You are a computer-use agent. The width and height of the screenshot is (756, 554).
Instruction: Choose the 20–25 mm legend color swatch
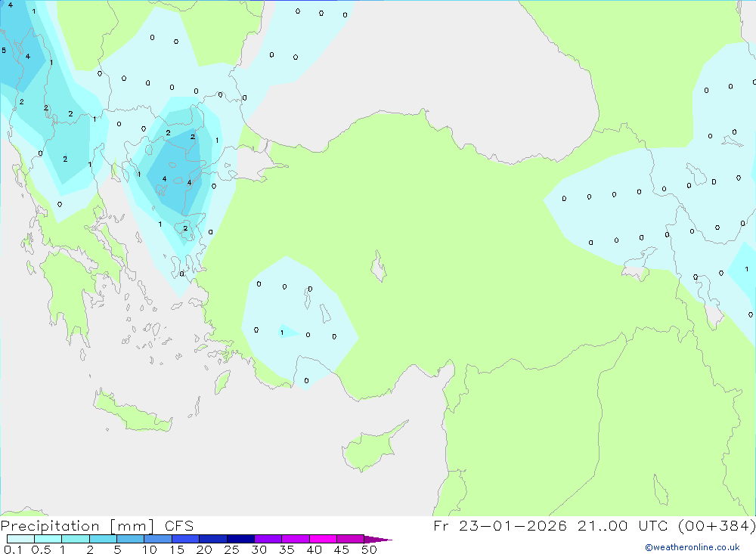tap(213, 539)
